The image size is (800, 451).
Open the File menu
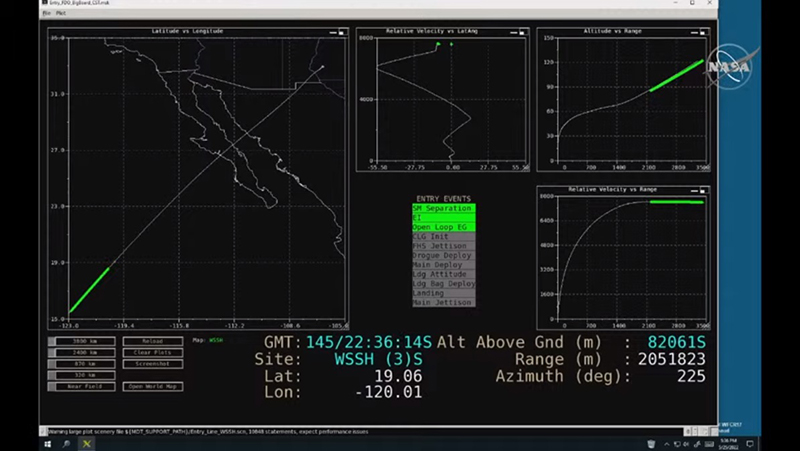point(46,13)
